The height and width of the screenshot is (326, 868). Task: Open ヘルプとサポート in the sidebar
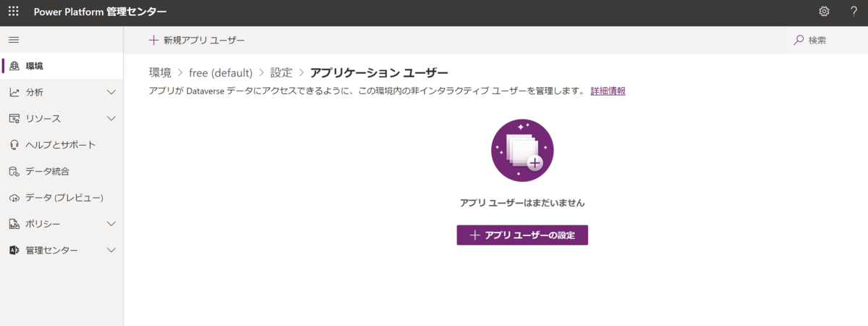pyautogui.click(x=62, y=145)
